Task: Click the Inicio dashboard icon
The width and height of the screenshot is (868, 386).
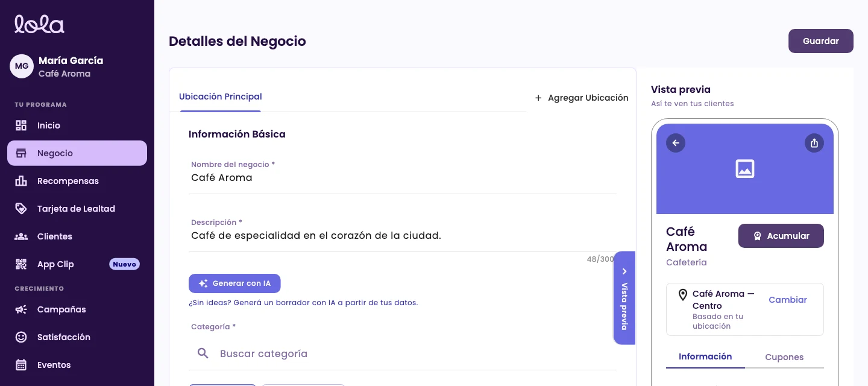Action: (x=21, y=125)
